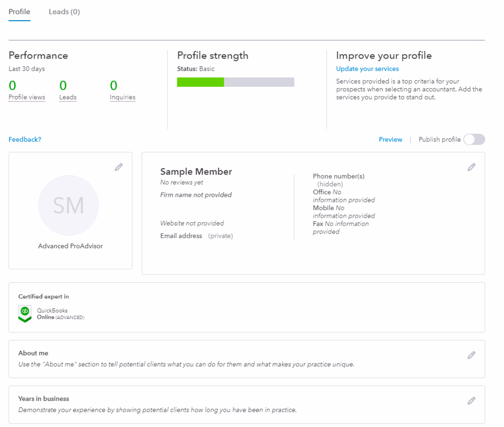Edit the profile photo with pencil icon
Viewport: 504px width, 427px height.
point(119,167)
